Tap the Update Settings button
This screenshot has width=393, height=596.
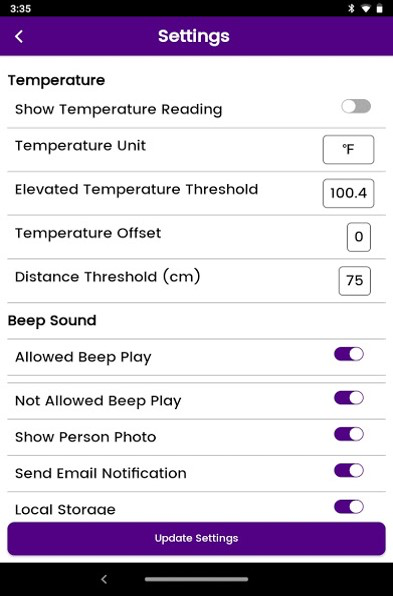(196, 538)
